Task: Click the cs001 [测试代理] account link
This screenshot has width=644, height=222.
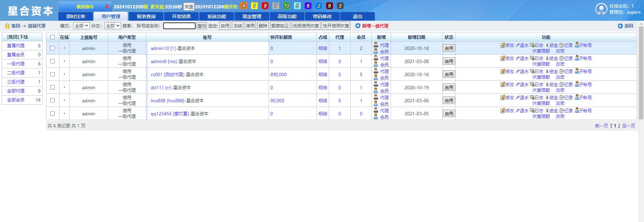Action: coord(167,74)
